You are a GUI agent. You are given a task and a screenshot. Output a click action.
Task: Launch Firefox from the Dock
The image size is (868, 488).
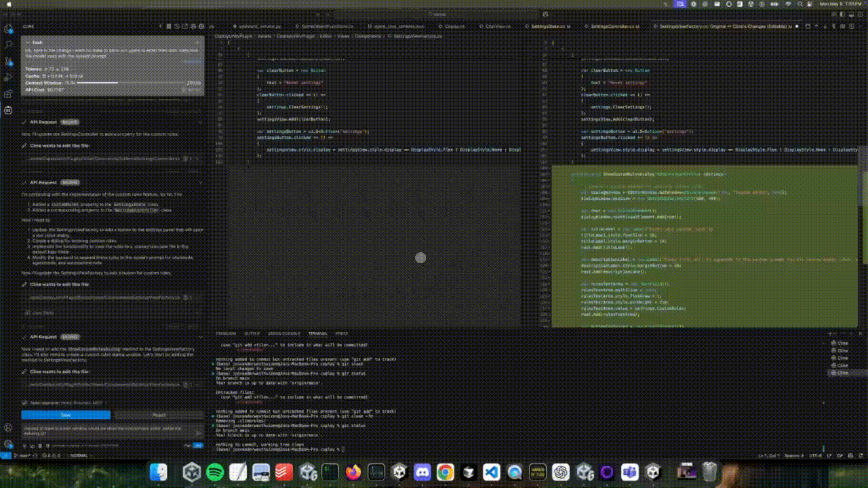tap(353, 472)
